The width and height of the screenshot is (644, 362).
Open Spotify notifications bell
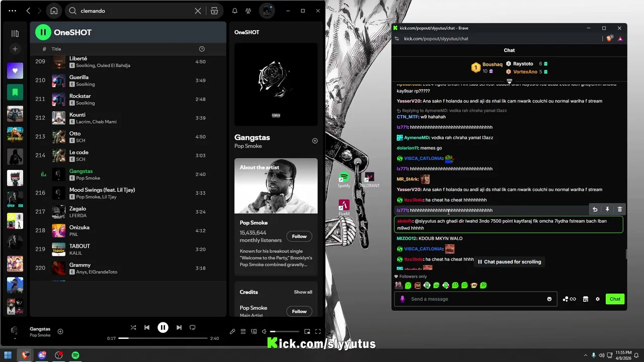(234, 11)
